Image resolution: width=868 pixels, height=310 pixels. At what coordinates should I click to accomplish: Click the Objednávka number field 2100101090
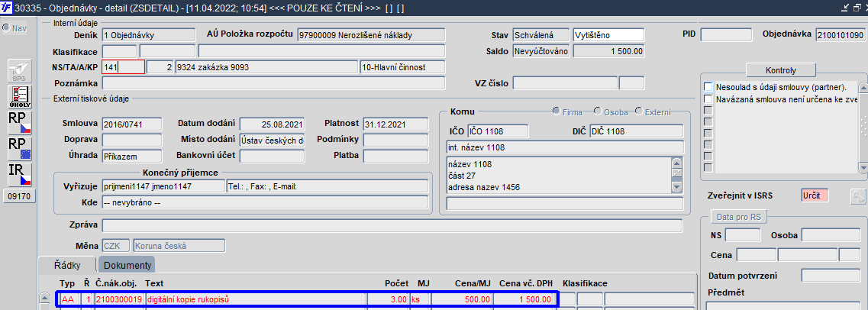click(x=840, y=35)
